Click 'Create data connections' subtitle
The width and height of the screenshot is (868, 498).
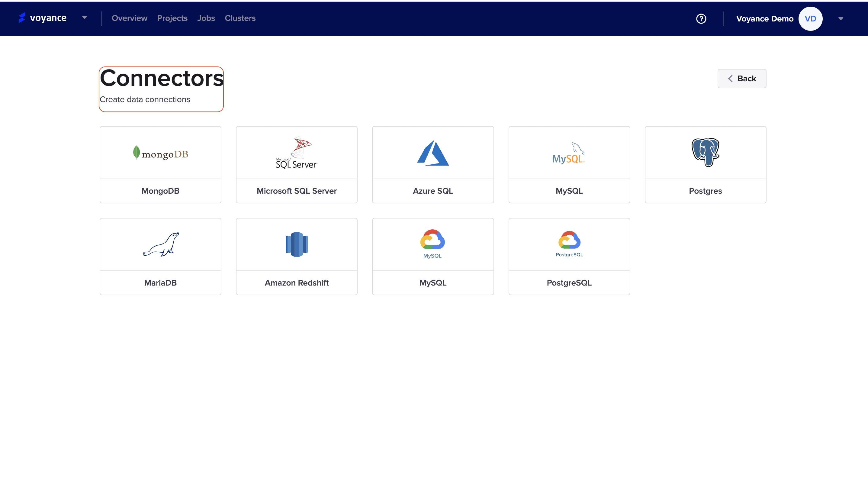[145, 99]
